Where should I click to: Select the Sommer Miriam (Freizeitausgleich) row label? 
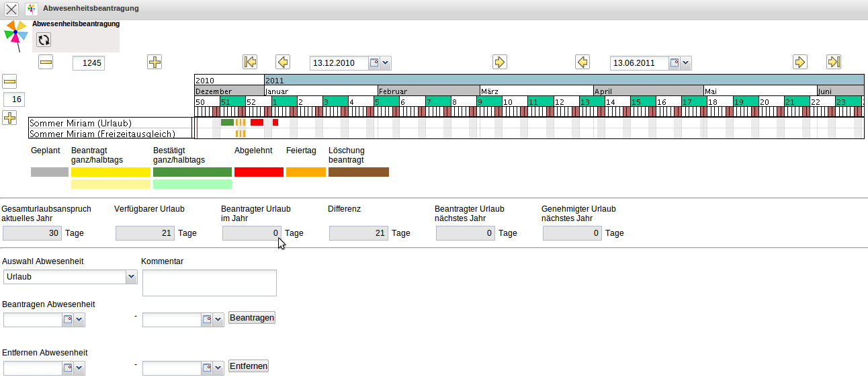coord(102,134)
